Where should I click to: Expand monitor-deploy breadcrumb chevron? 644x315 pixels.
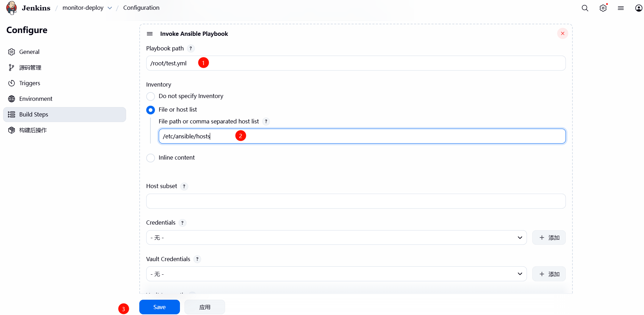click(x=110, y=8)
